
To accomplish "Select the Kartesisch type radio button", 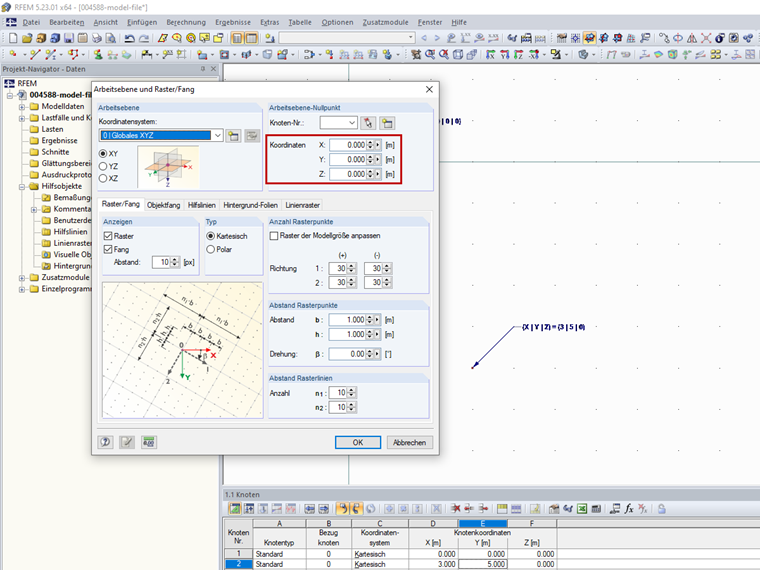I will [x=210, y=236].
